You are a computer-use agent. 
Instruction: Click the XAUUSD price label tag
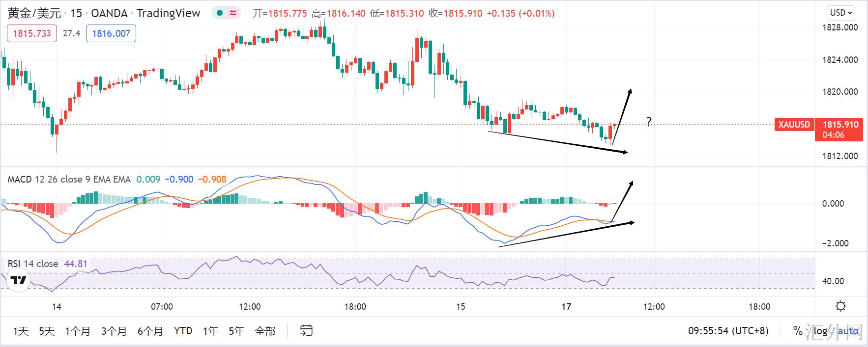click(794, 125)
